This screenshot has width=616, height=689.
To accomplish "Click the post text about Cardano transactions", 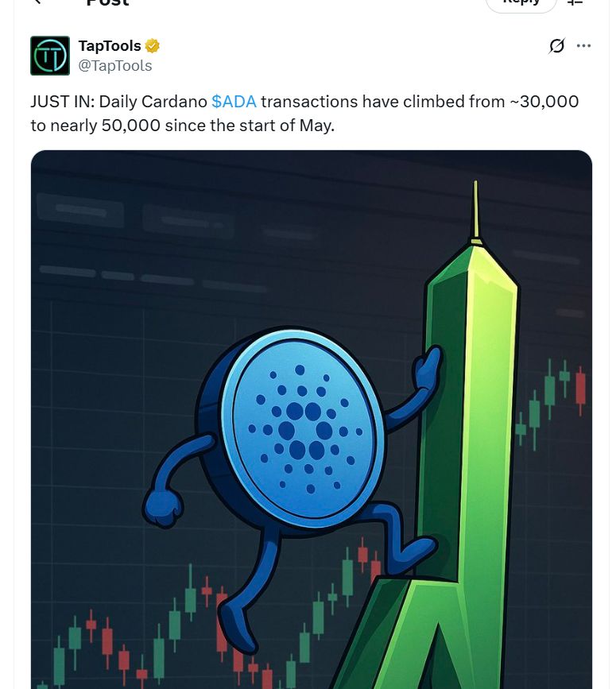I will (x=304, y=114).
